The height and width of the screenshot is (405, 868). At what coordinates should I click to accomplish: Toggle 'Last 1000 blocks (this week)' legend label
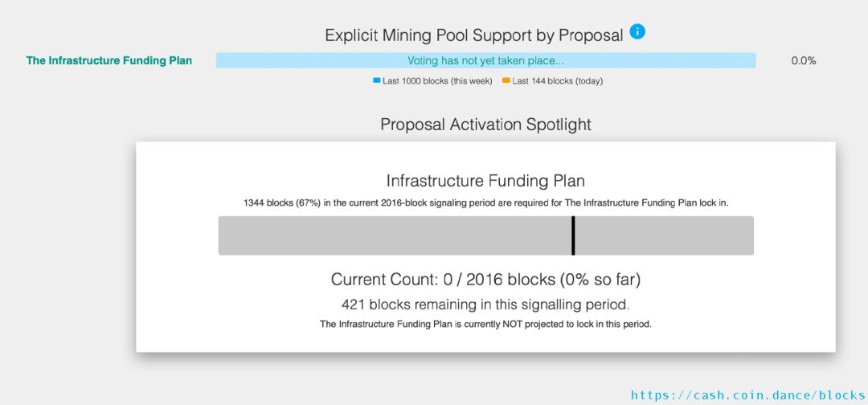click(x=437, y=81)
